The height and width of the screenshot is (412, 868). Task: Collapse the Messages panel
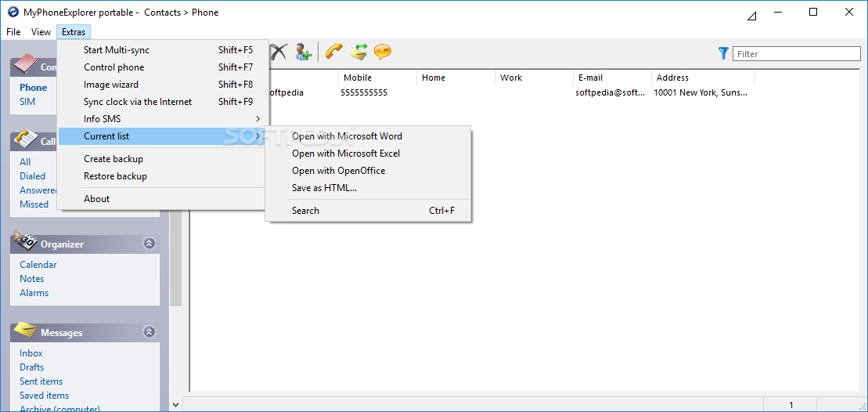[149, 331]
